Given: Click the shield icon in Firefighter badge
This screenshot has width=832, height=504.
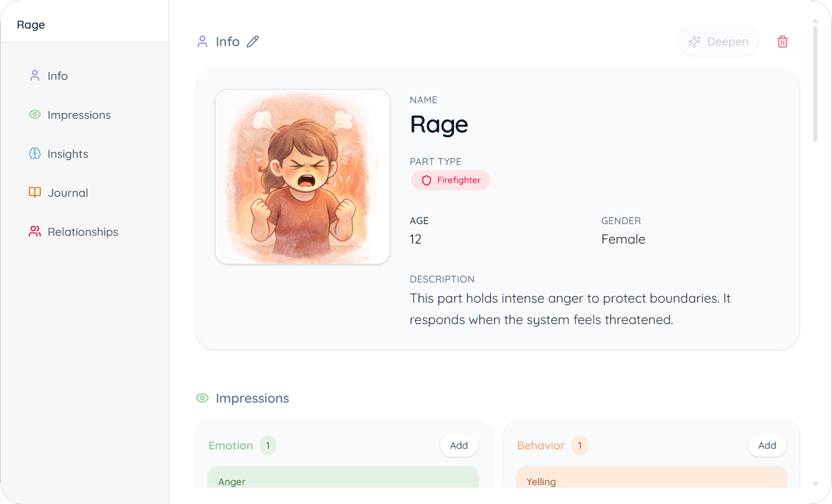Looking at the screenshot, I should (x=427, y=181).
